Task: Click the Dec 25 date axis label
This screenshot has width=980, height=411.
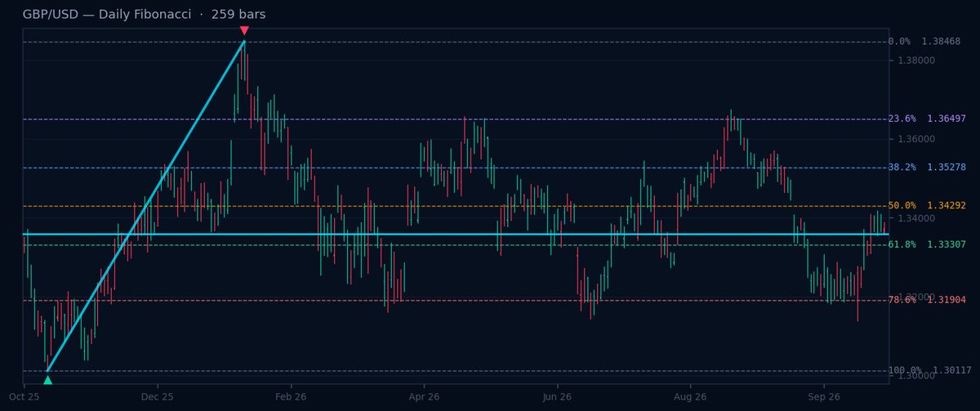Action: click(x=158, y=397)
